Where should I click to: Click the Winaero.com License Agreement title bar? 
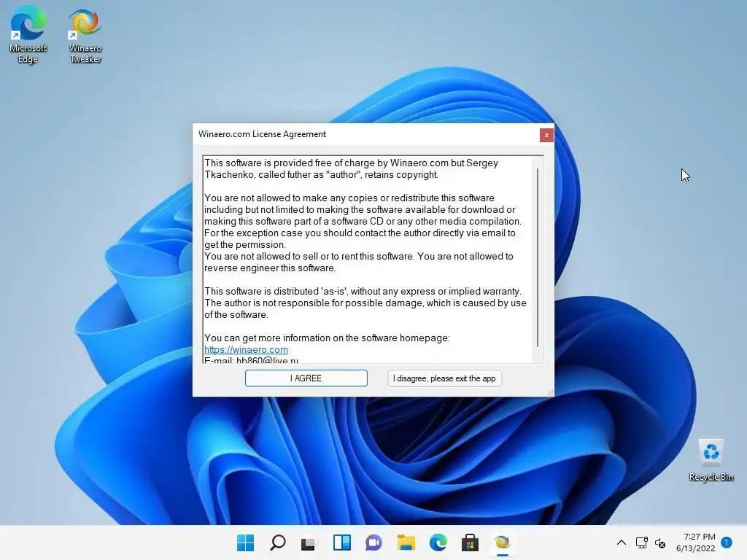366,134
